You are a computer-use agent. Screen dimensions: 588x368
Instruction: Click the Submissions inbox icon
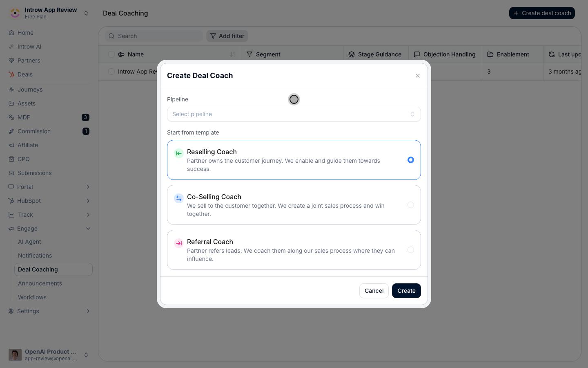[x=11, y=173]
